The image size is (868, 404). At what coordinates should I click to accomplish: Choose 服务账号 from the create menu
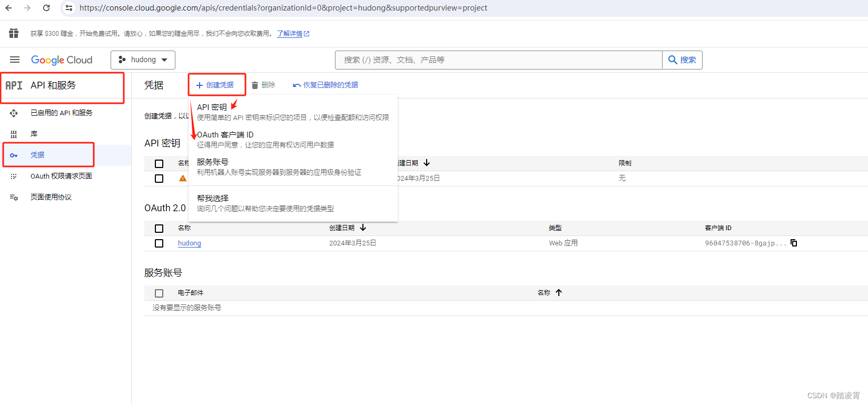(293, 167)
